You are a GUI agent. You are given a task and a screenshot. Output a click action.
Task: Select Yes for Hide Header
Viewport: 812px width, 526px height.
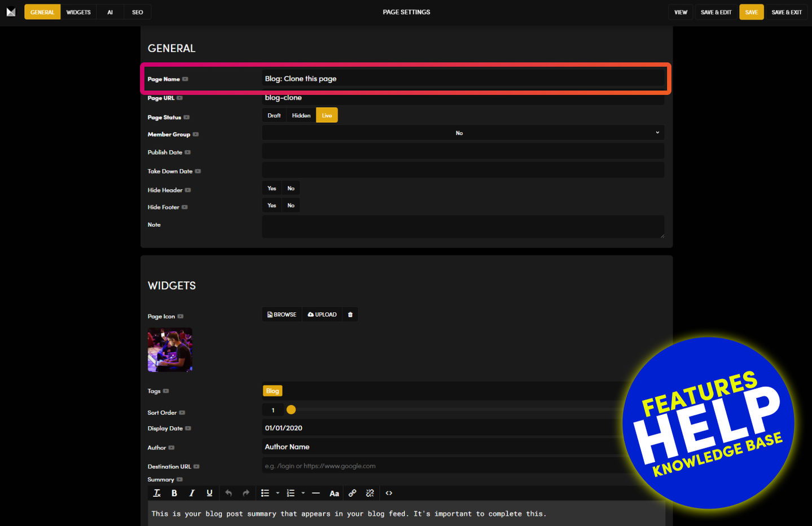pos(271,188)
